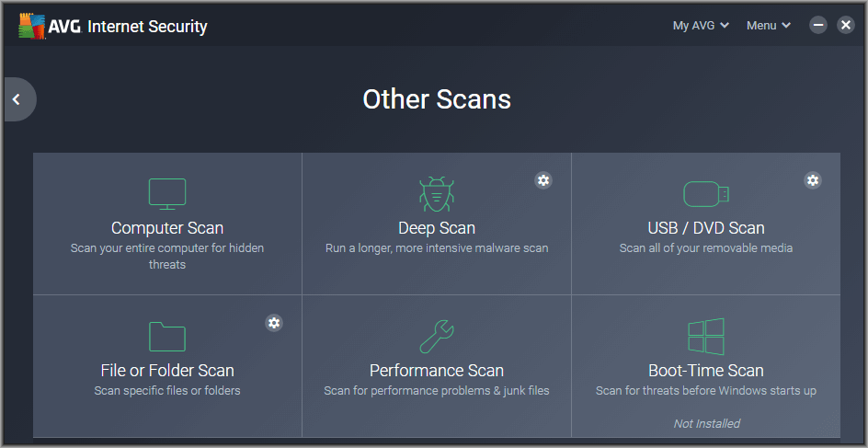Go back using the left arrow button
The height and width of the screenshot is (448, 868).
tap(17, 99)
